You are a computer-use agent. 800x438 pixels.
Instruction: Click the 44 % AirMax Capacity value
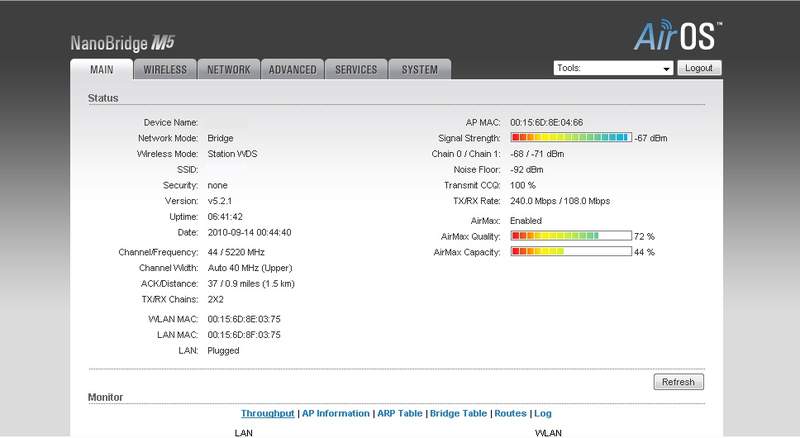644,252
